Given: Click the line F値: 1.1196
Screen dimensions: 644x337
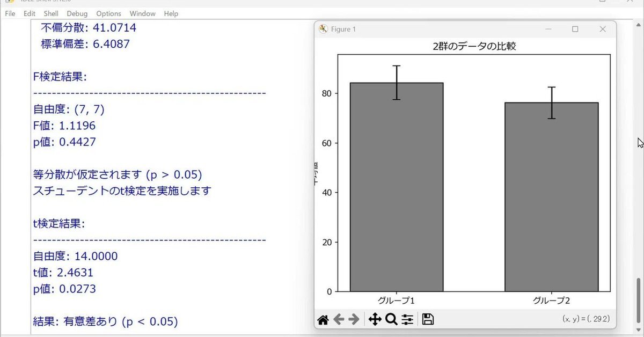Looking at the screenshot, I should (x=64, y=126).
